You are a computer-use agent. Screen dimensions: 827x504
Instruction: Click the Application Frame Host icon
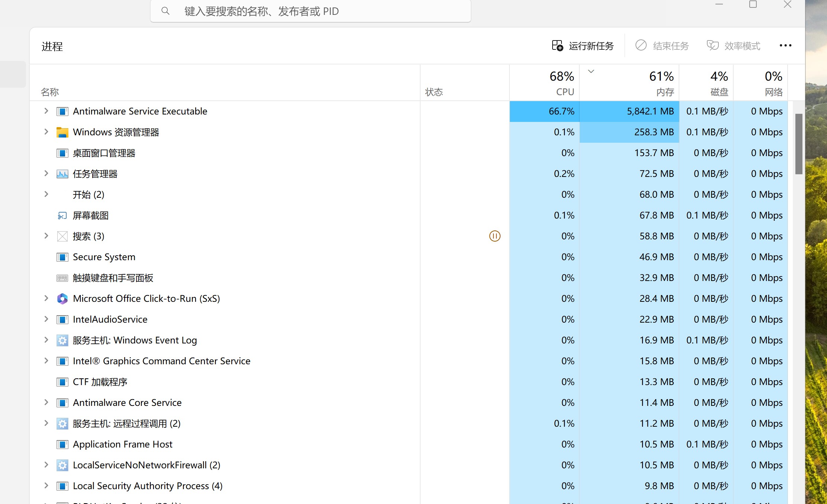coord(62,445)
